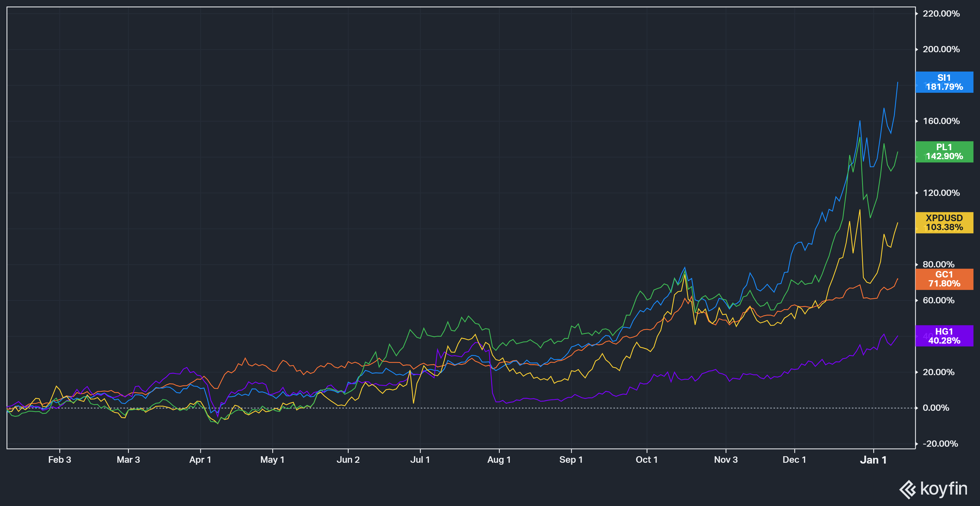The width and height of the screenshot is (980, 506).
Task: Click the Nov 3 date axis label
Action: [725, 460]
